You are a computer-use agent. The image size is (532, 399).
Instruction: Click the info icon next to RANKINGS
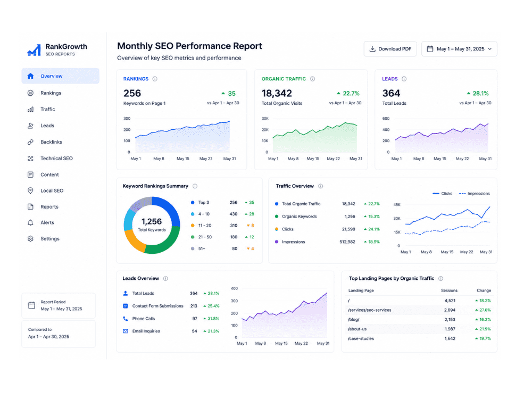point(155,79)
